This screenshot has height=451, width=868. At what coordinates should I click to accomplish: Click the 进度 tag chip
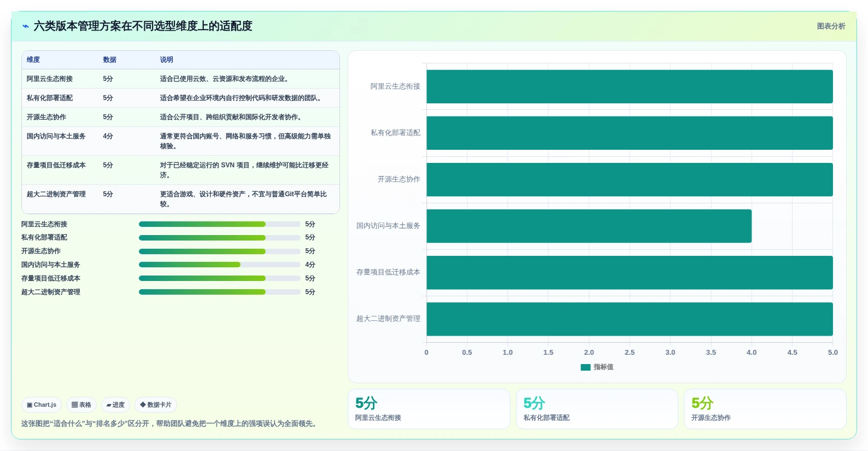click(115, 405)
